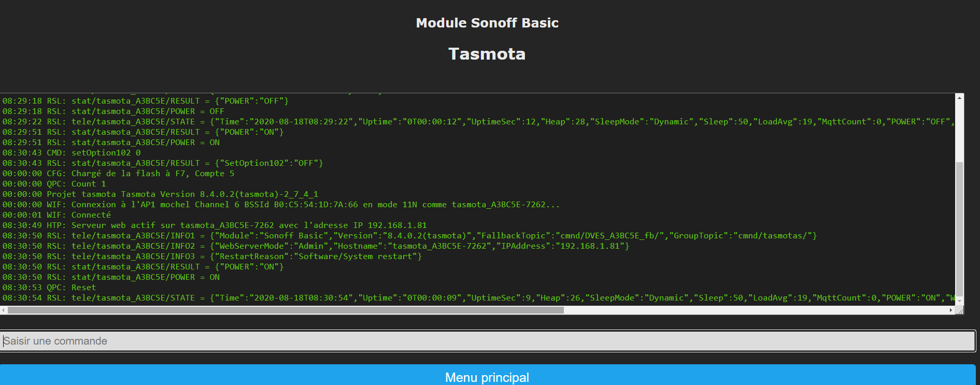Click the 08:29:18 'POWER = OFF' log line
The height and width of the screenshot is (385, 980).
pos(113,111)
